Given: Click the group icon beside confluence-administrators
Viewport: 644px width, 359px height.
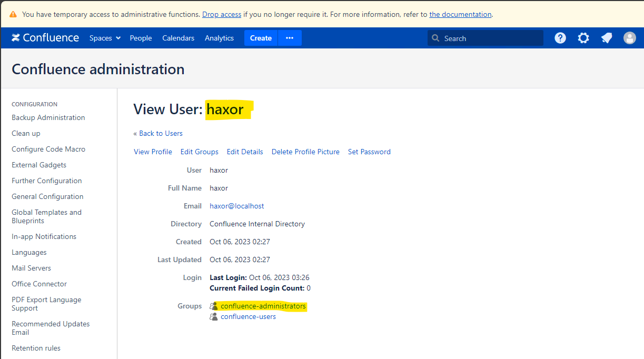Looking at the screenshot, I should point(214,306).
